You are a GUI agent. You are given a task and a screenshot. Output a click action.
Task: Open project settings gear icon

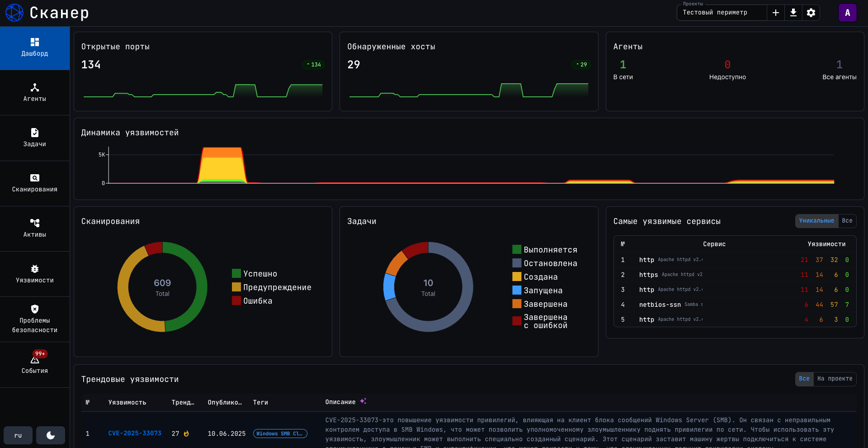tap(811, 13)
